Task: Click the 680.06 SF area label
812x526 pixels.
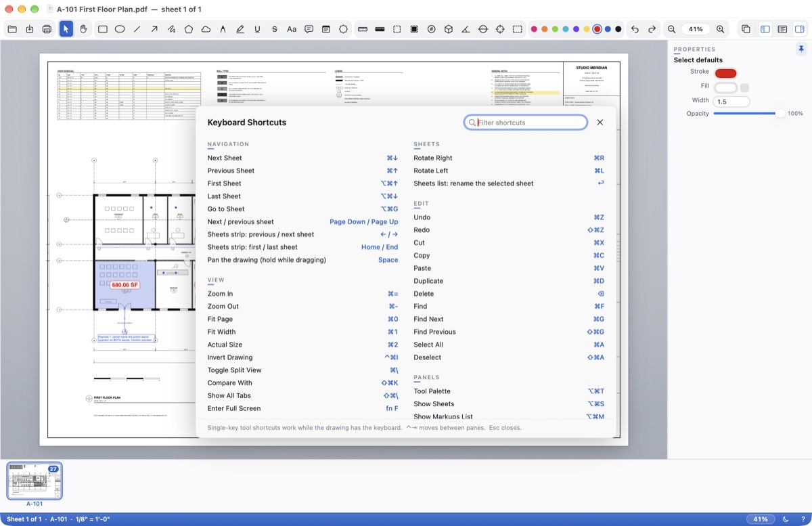Action: click(125, 286)
